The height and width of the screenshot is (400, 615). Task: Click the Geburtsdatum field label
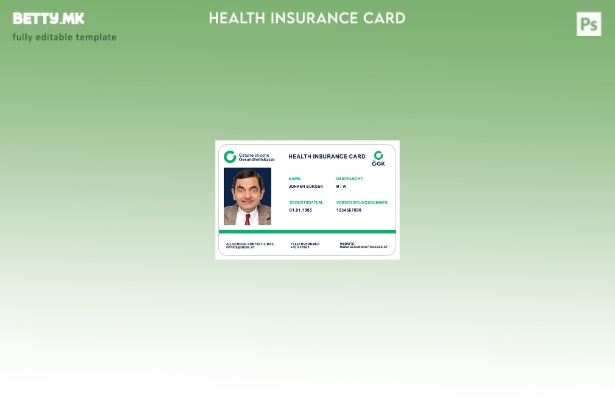[x=305, y=202]
